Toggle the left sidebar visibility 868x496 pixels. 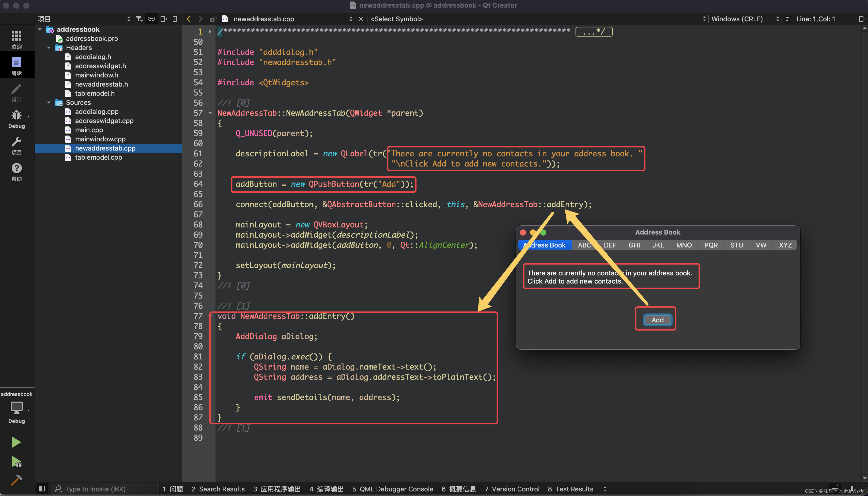click(x=42, y=488)
